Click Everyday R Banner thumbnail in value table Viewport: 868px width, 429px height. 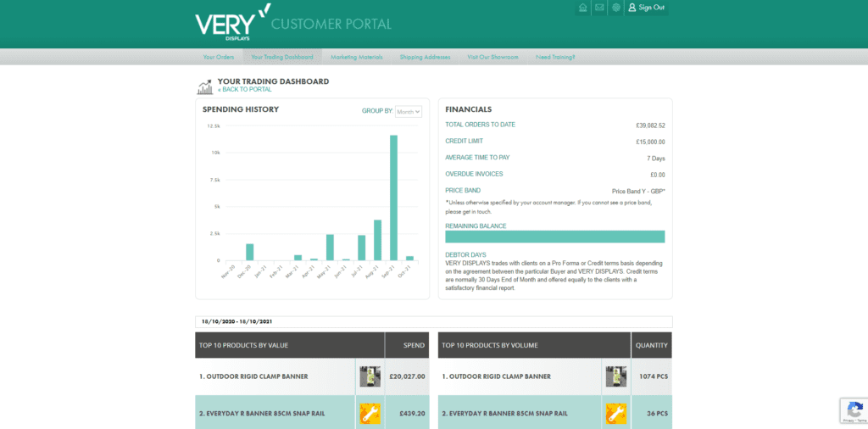point(370,413)
